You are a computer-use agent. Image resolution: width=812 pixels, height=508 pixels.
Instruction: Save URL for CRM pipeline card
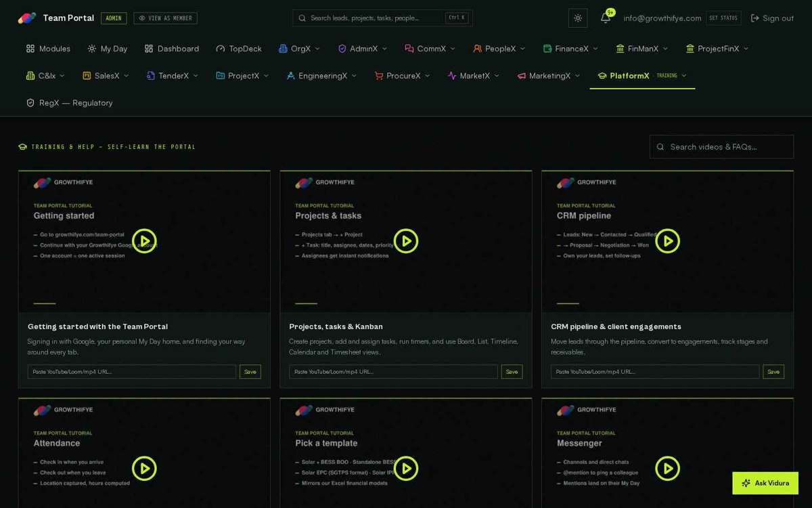coord(773,371)
